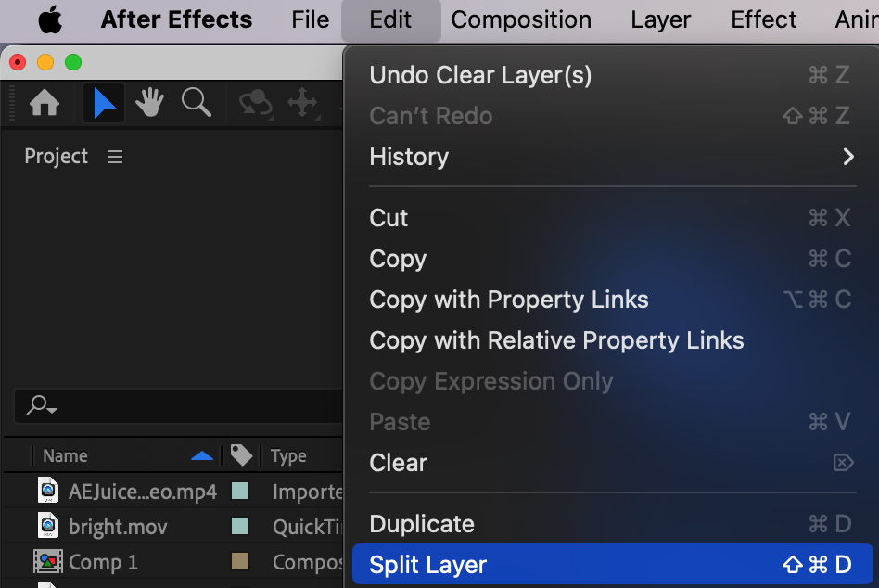Image resolution: width=879 pixels, height=588 pixels.
Task: Select the Orbit camera tool
Action: tap(256, 103)
